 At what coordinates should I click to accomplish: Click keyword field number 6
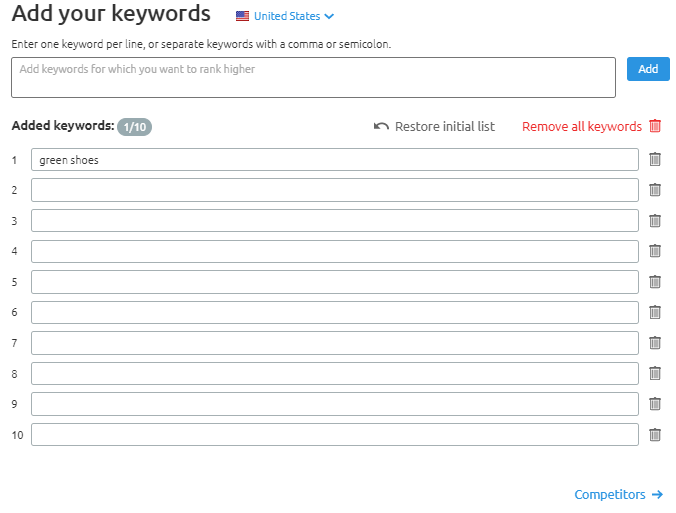(335, 313)
